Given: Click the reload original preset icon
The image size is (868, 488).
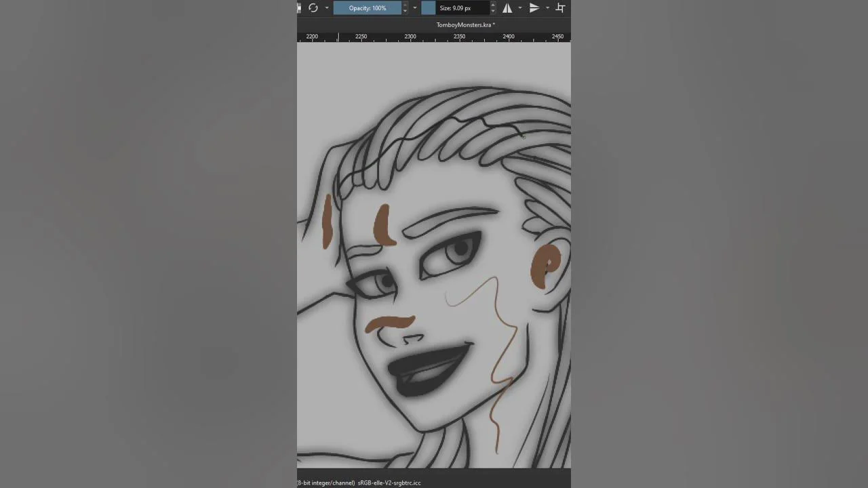Looking at the screenshot, I should pyautogui.click(x=313, y=8).
